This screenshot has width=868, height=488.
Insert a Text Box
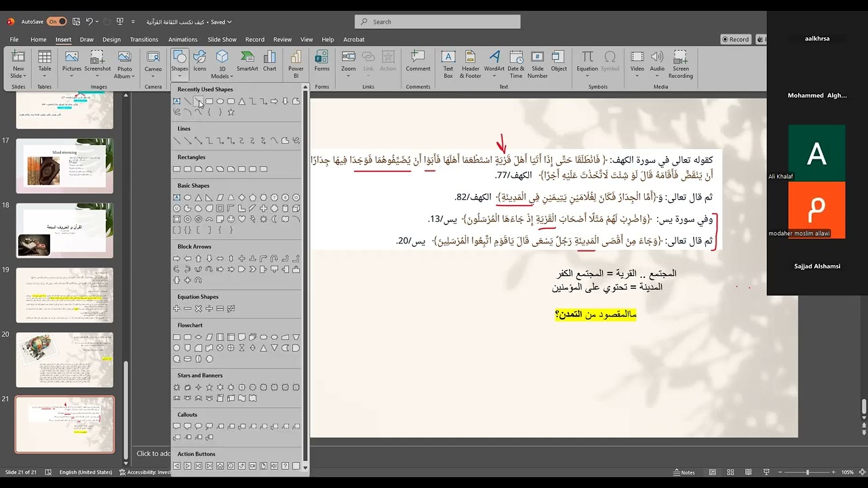(448, 64)
